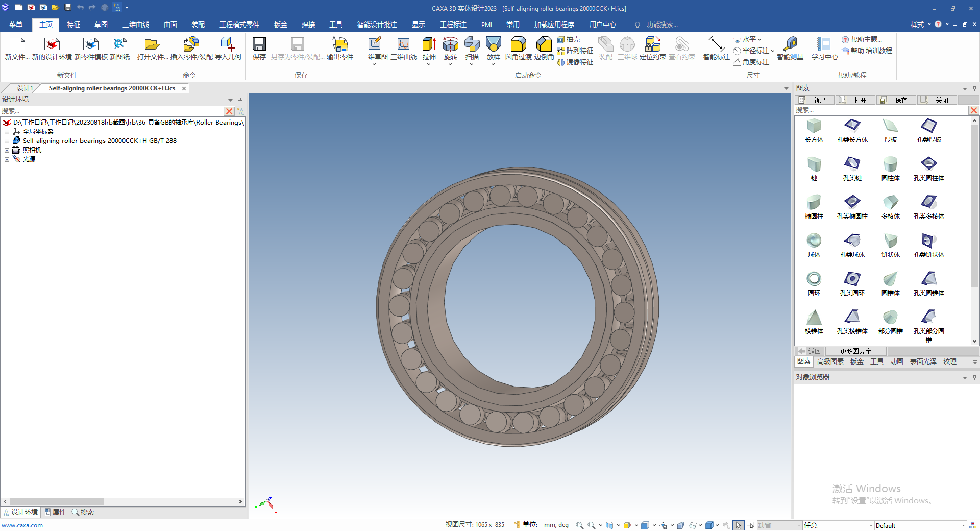
Task: Open 设计环境 panel options dropdown arrow
Action: coord(230,100)
